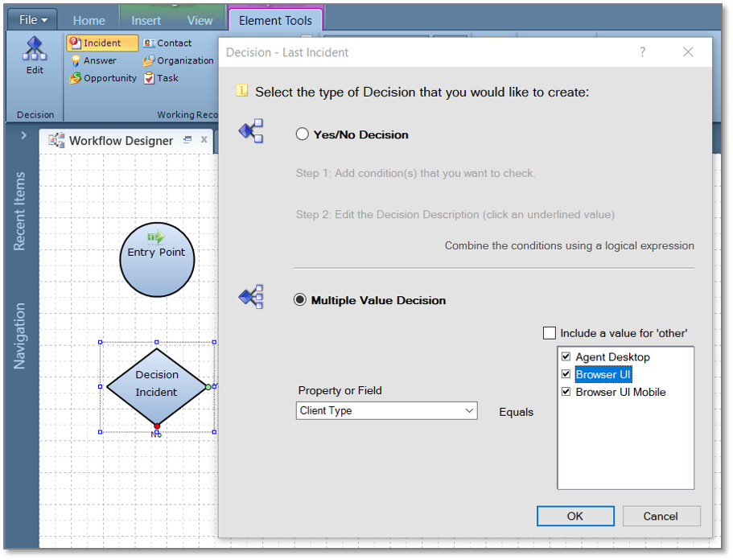Close the Workflow Designer tab
Viewport: 733px width, 560px height.
click(204, 139)
